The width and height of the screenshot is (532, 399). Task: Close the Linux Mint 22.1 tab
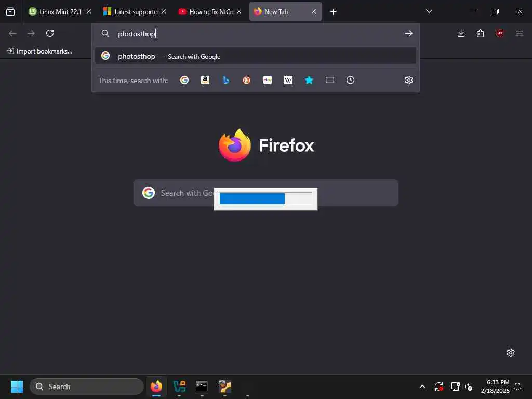click(x=88, y=11)
